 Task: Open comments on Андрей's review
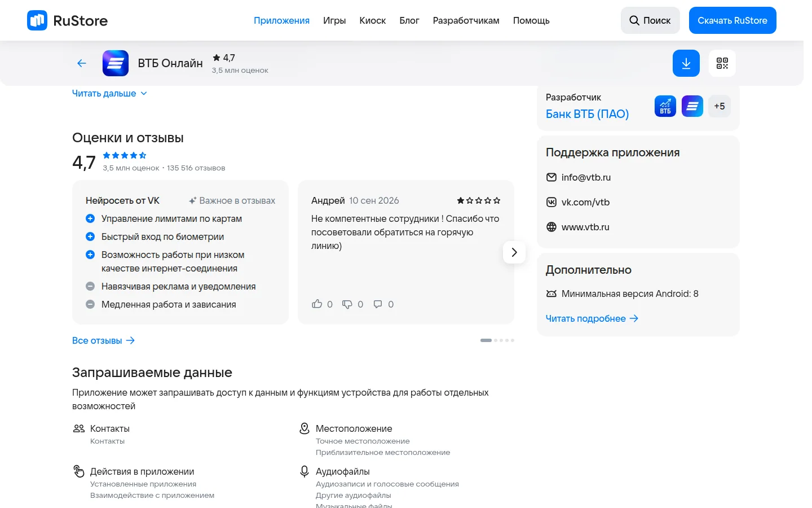[x=378, y=304]
